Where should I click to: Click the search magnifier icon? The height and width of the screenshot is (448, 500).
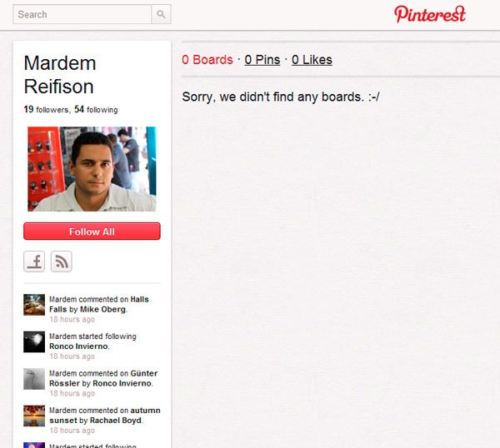coord(161,14)
